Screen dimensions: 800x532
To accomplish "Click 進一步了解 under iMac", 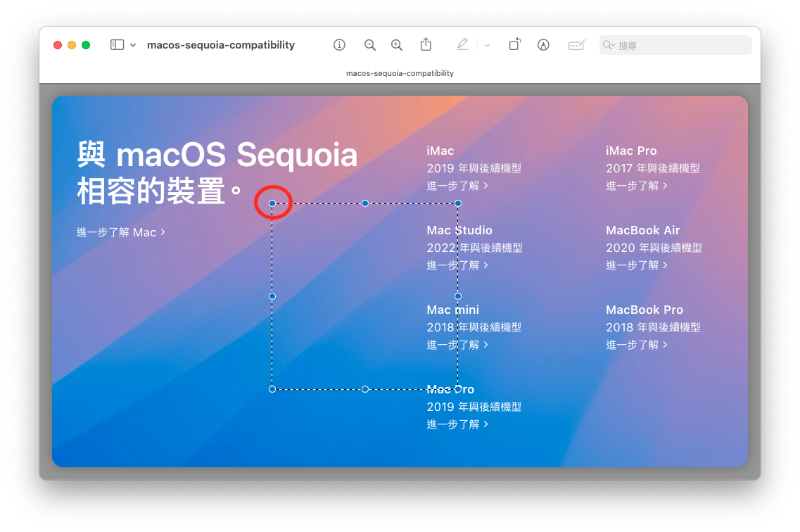I will [x=457, y=186].
